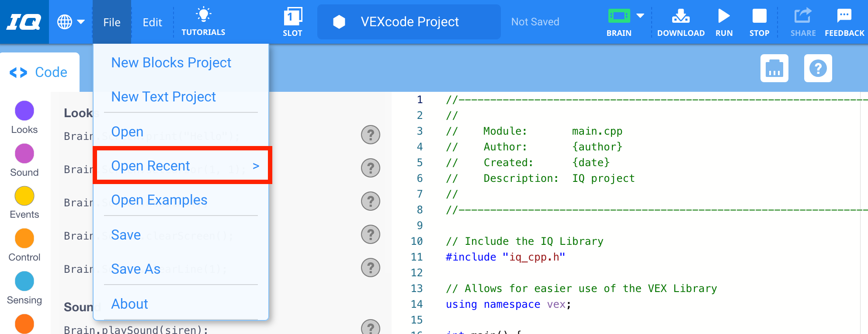Click line number 9 in editor gutter
The width and height of the screenshot is (868, 334).
pos(420,226)
